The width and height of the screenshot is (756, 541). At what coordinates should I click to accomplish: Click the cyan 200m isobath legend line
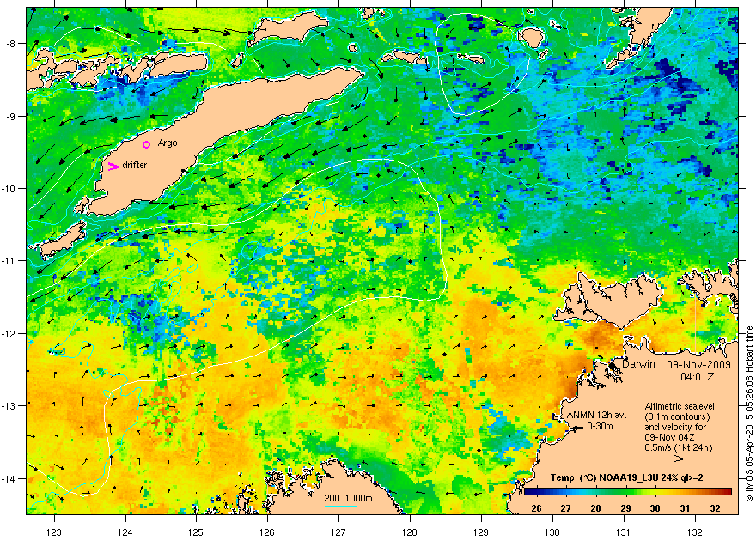click(x=341, y=506)
